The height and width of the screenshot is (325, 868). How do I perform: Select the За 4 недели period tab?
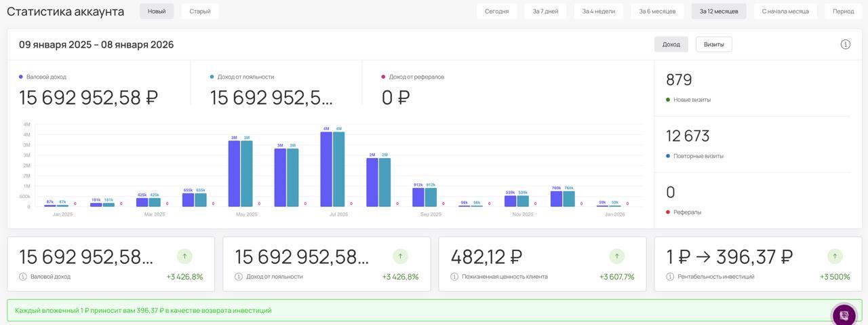[x=599, y=11]
